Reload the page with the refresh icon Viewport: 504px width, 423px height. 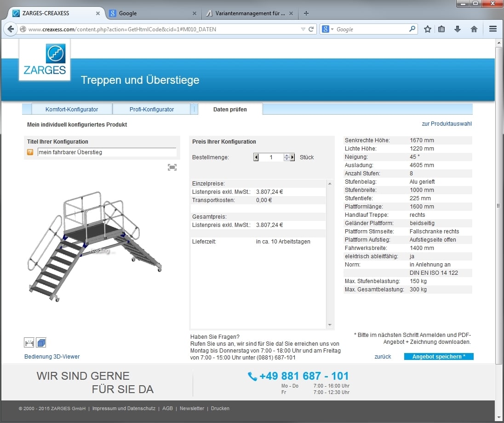[x=311, y=29]
